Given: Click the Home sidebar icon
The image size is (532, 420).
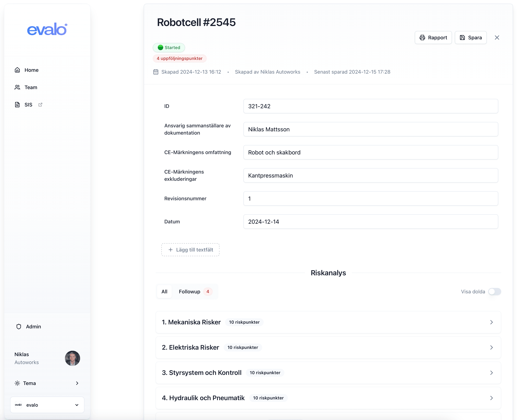Looking at the screenshot, I should tap(17, 70).
